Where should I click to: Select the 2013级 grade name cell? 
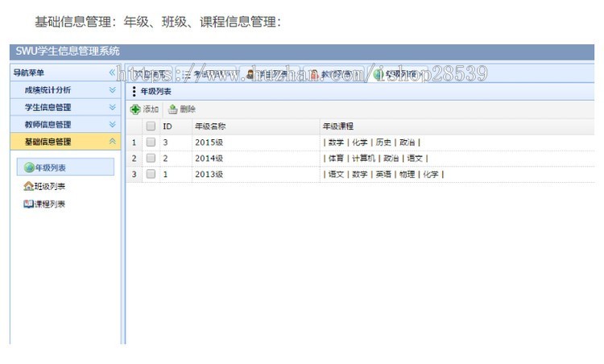pos(256,175)
